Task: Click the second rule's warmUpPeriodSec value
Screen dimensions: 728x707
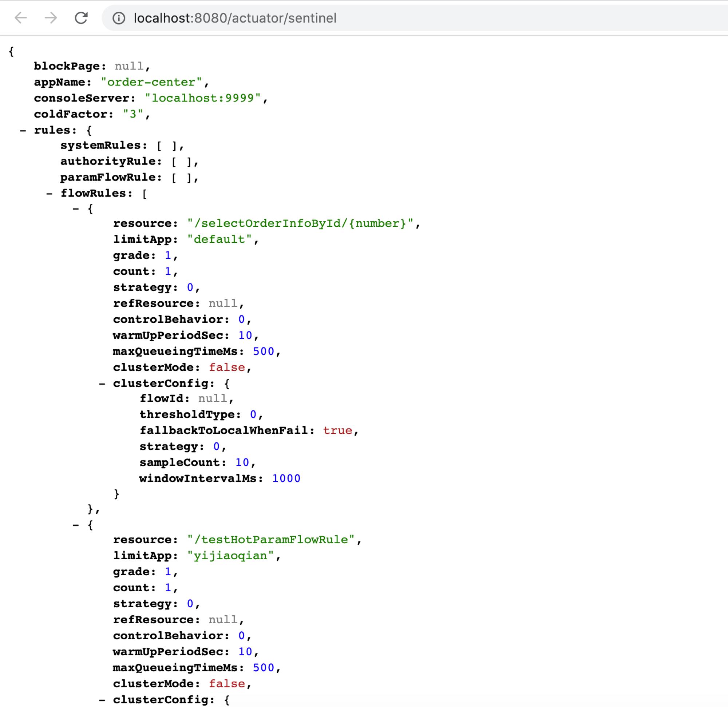Action: (245, 652)
